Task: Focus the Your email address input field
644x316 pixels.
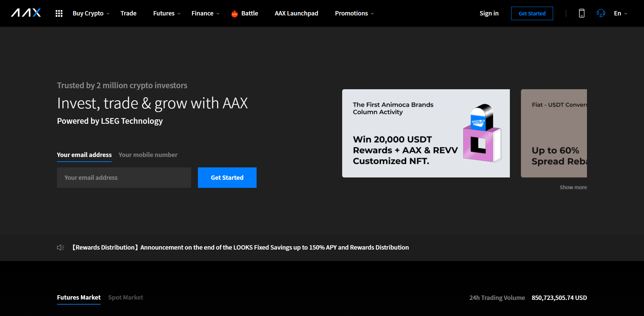Action: pyautogui.click(x=124, y=177)
